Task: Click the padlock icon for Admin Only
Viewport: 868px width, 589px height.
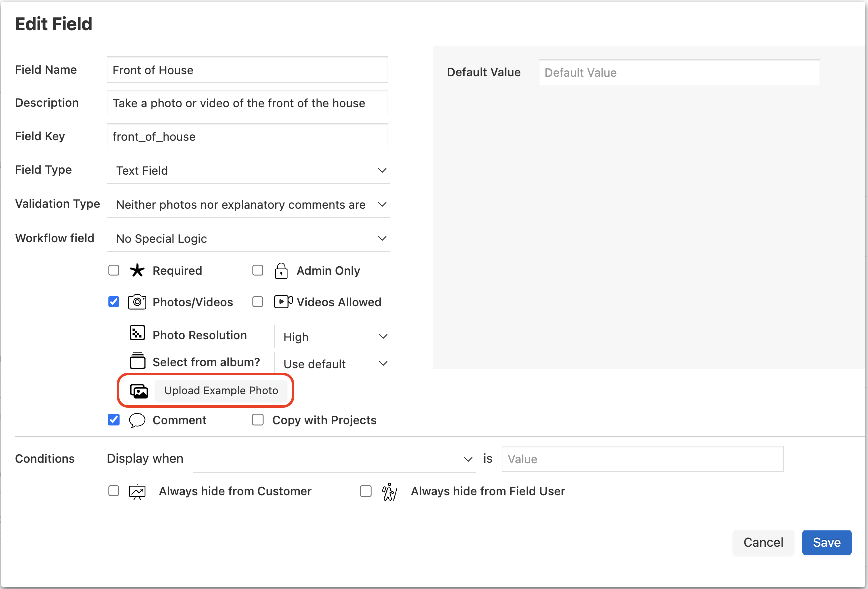Action: click(281, 271)
